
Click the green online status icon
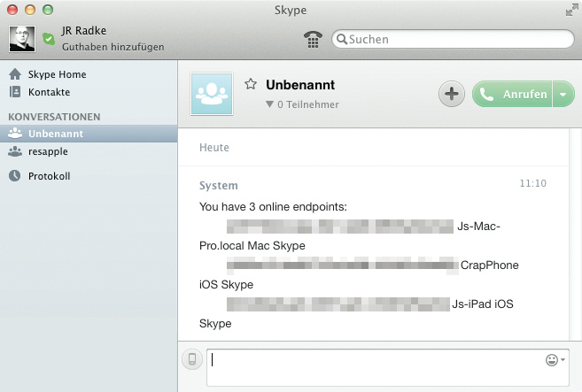pos(49,38)
